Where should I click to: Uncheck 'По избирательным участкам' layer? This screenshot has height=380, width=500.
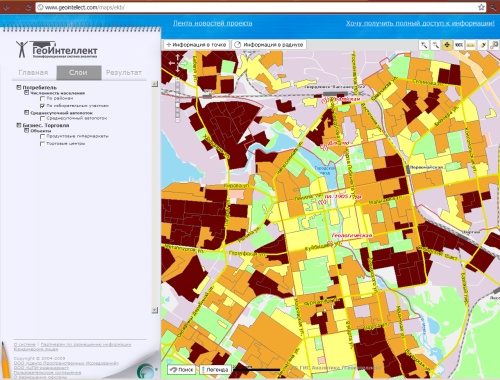(x=42, y=106)
